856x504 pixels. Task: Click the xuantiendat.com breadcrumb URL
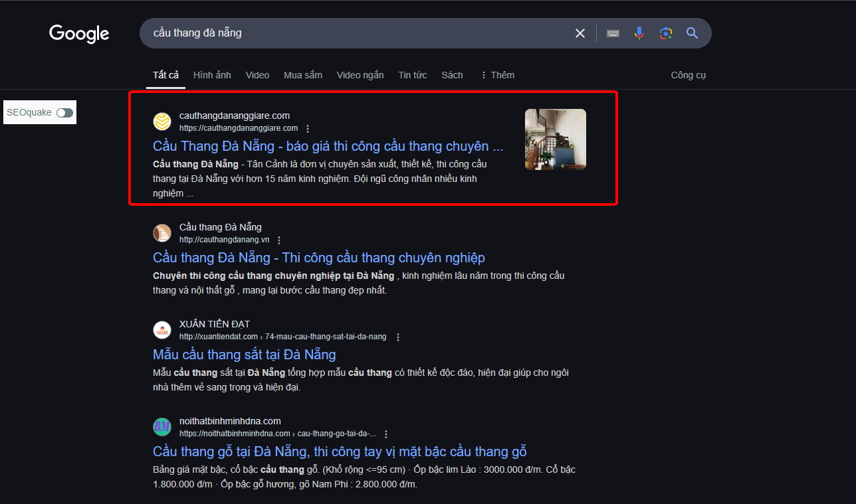(282, 337)
